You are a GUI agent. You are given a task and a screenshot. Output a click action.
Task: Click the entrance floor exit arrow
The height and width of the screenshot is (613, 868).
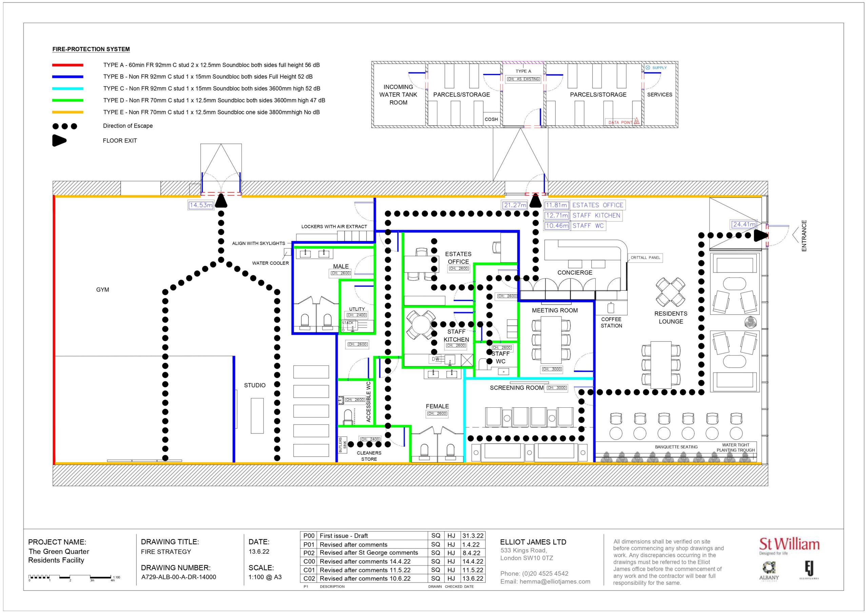pos(760,236)
